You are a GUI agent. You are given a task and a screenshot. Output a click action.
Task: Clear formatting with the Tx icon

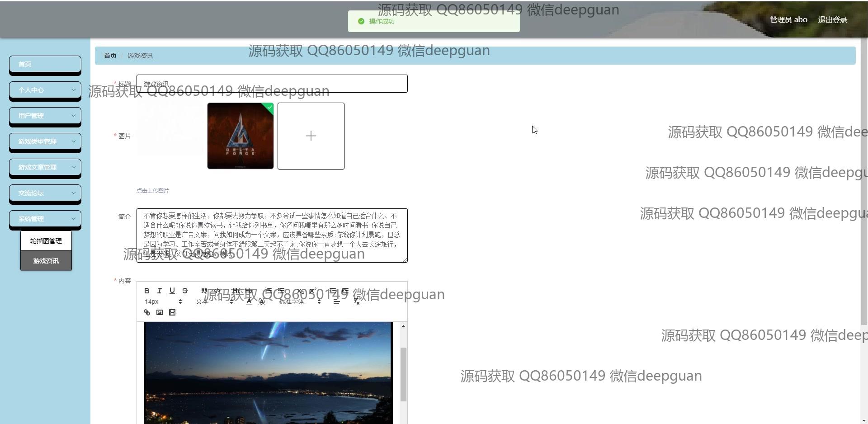pyautogui.click(x=356, y=302)
